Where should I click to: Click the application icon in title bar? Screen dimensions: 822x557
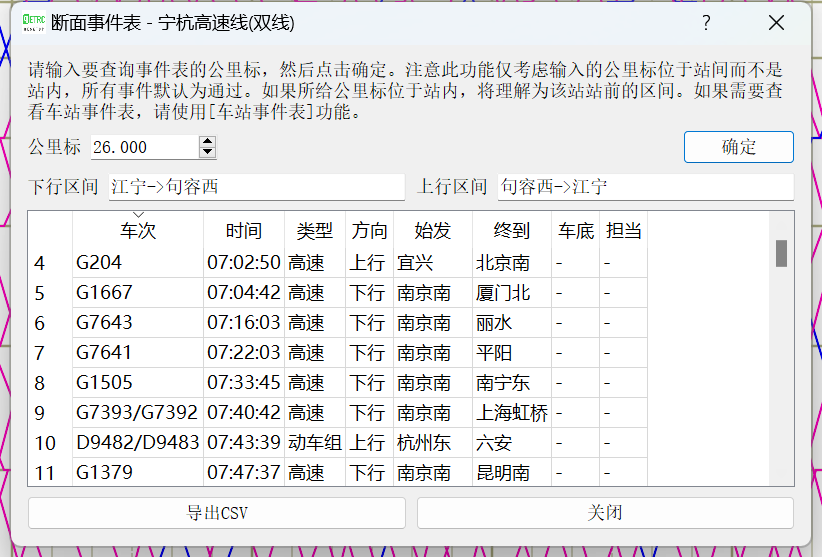[34, 23]
